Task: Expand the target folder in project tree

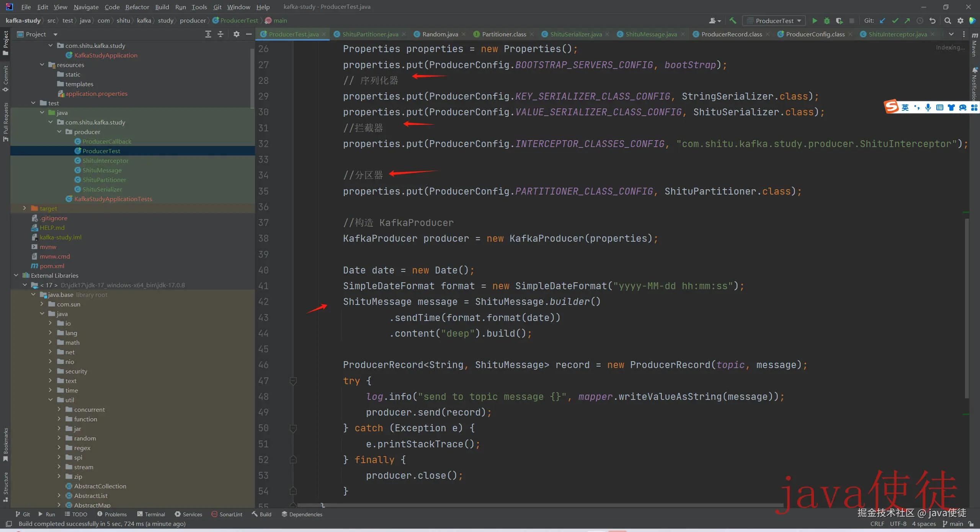Action: 24,208
